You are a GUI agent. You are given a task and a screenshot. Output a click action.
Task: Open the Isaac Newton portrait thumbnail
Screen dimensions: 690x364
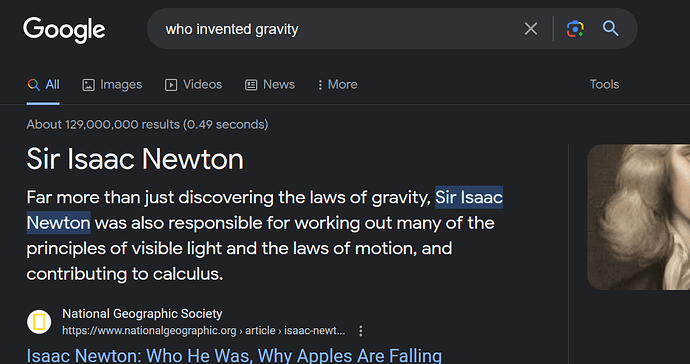pos(639,217)
